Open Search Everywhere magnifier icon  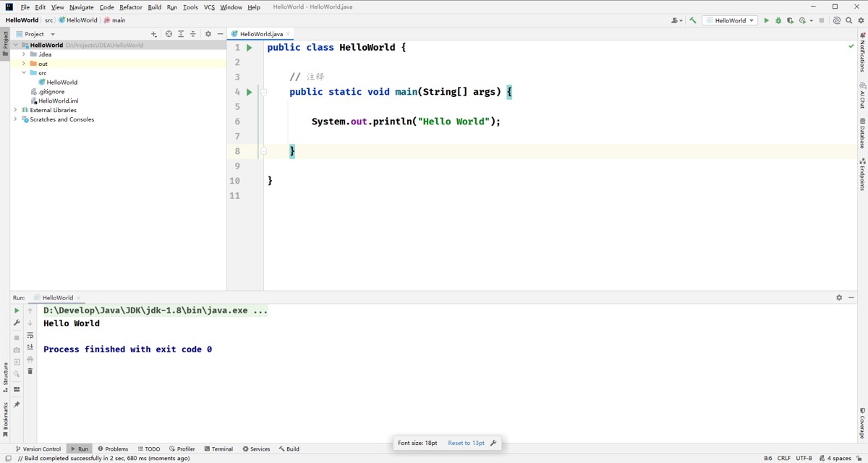(848, 20)
